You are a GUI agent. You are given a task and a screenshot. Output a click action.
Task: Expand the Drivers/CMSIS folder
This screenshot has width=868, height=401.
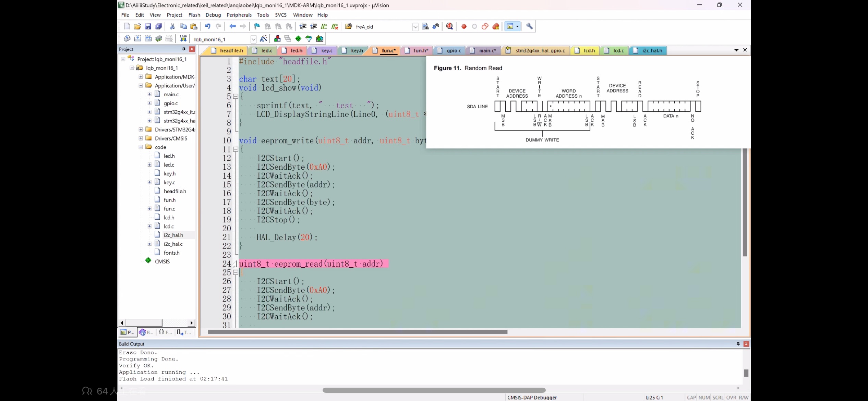(x=141, y=138)
